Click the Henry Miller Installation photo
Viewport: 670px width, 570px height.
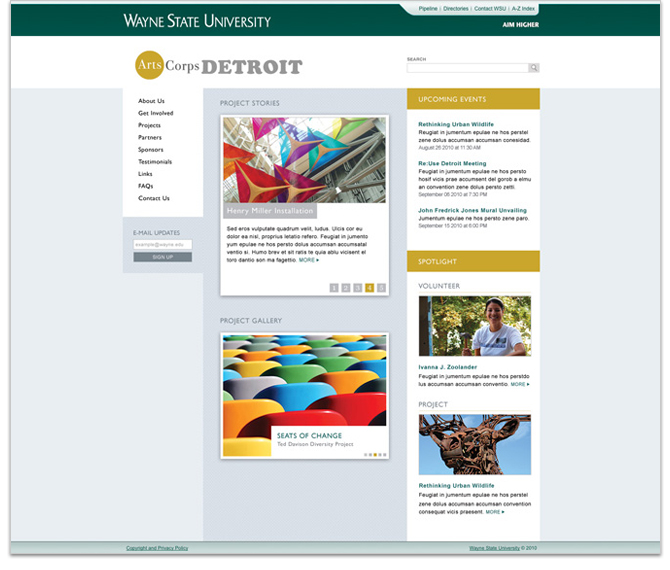click(x=304, y=160)
